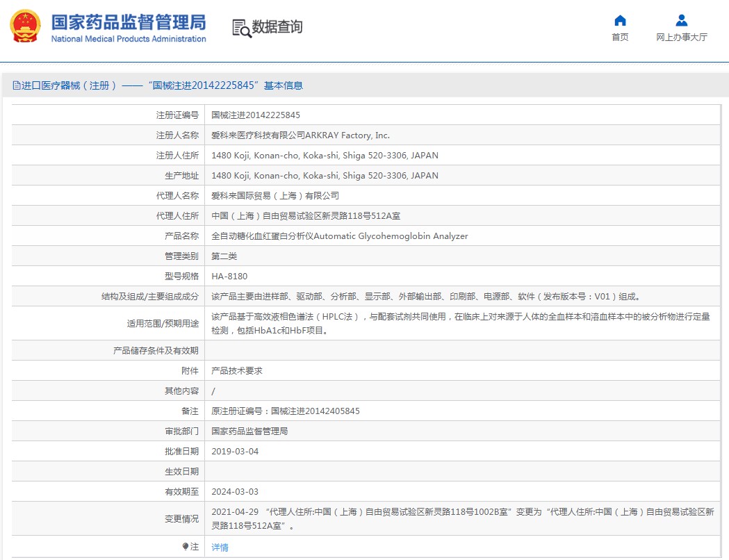The height and width of the screenshot is (560, 729).
Task: Click agent name 爱科来国际贸易（上海）有限公司
Action: point(275,196)
